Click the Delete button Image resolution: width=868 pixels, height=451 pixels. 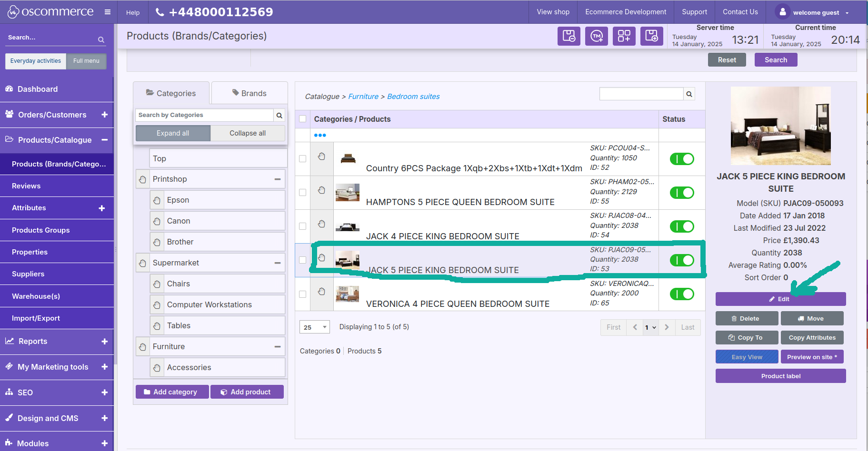pos(747,318)
